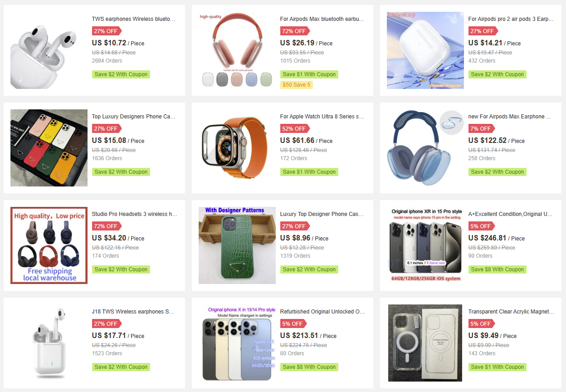Image resolution: width=566 pixels, height=392 pixels.
Task: Open the J18 TWS Wireless earphones link
Action: [133, 312]
